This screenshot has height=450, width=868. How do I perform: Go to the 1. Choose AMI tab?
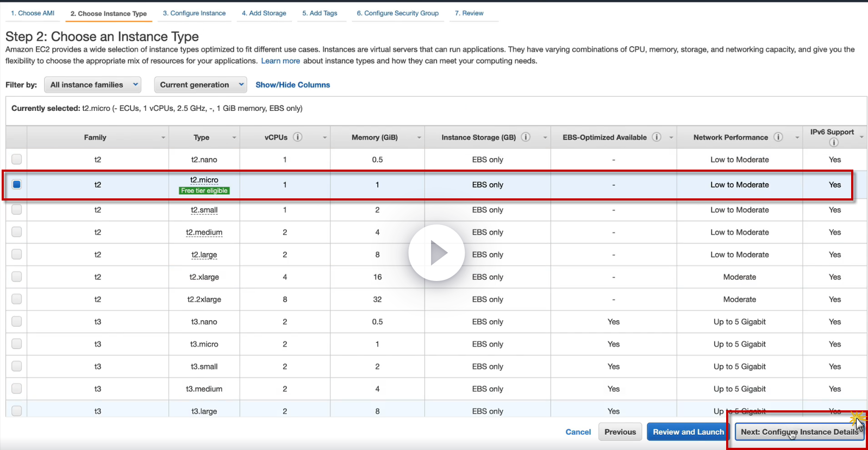(33, 13)
